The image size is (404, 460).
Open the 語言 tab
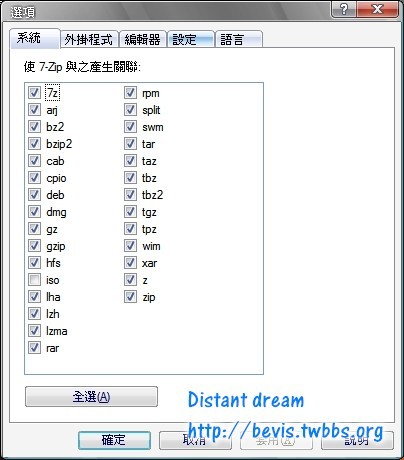pyautogui.click(x=239, y=40)
